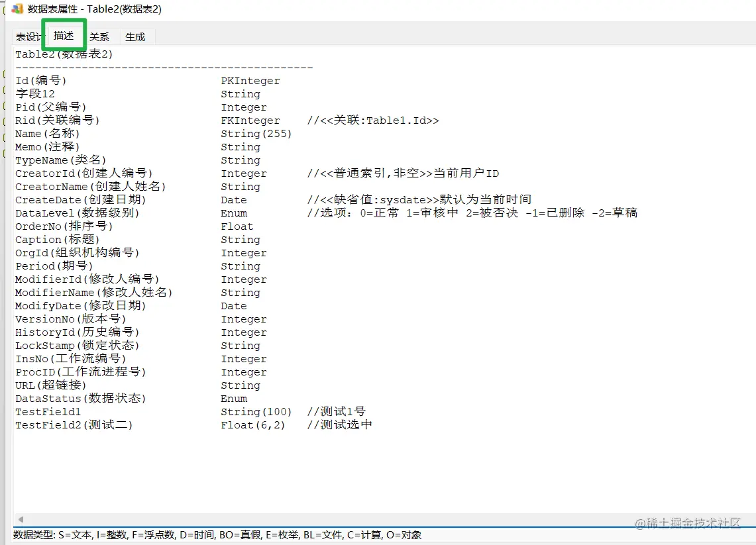Click the //测试1号 comment
The height and width of the screenshot is (545, 756).
pos(337,411)
